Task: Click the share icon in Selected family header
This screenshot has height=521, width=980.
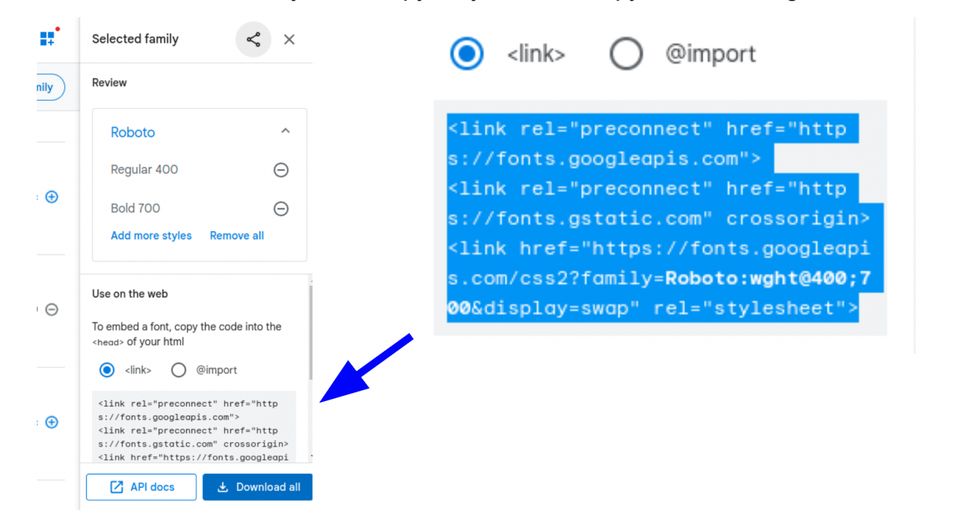Action: coord(253,40)
